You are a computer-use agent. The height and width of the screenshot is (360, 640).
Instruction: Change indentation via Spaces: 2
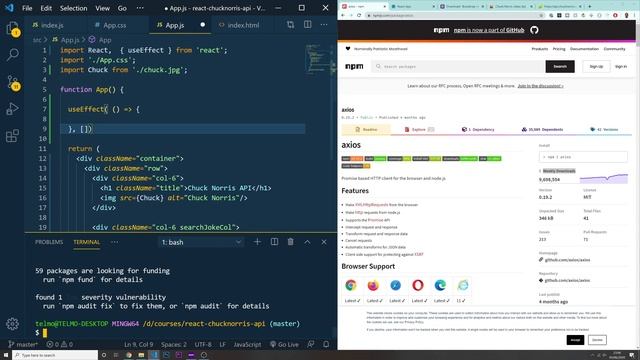tap(174, 344)
